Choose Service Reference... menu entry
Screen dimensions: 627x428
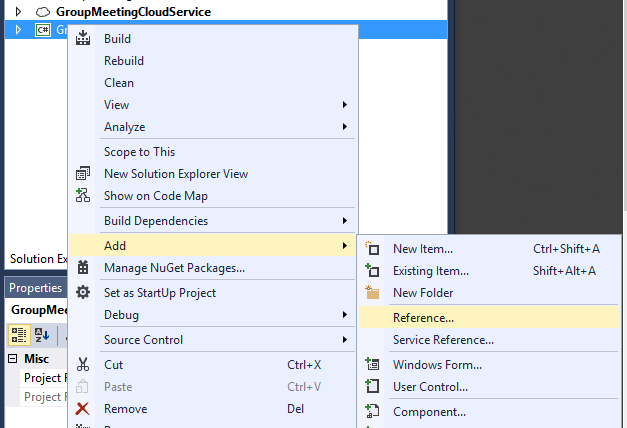[443, 340]
